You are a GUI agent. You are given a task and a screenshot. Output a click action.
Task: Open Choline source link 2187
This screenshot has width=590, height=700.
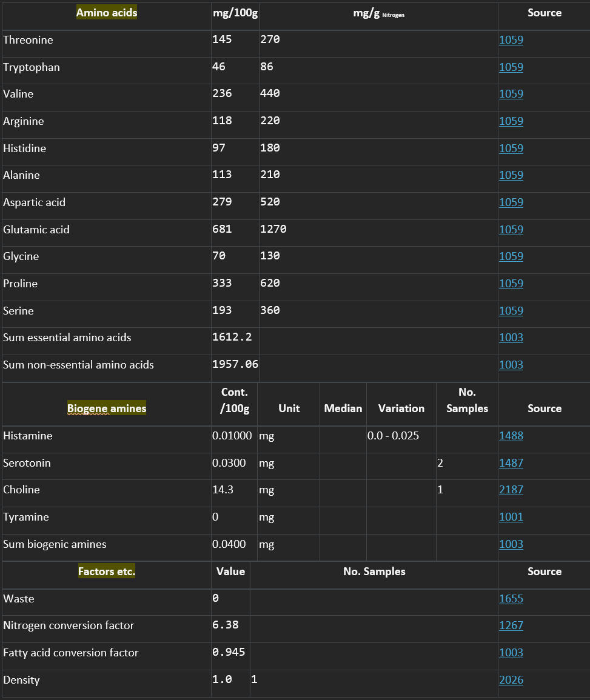coord(511,490)
